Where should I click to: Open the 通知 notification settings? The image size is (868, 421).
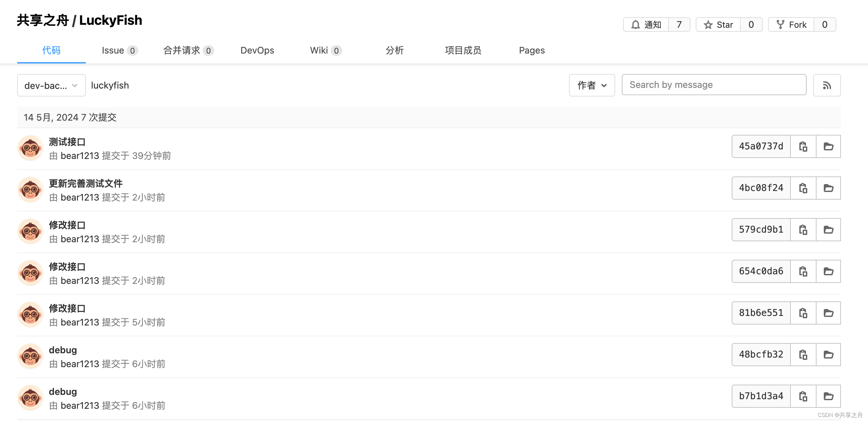pyautogui.click(x=646, y=25)
